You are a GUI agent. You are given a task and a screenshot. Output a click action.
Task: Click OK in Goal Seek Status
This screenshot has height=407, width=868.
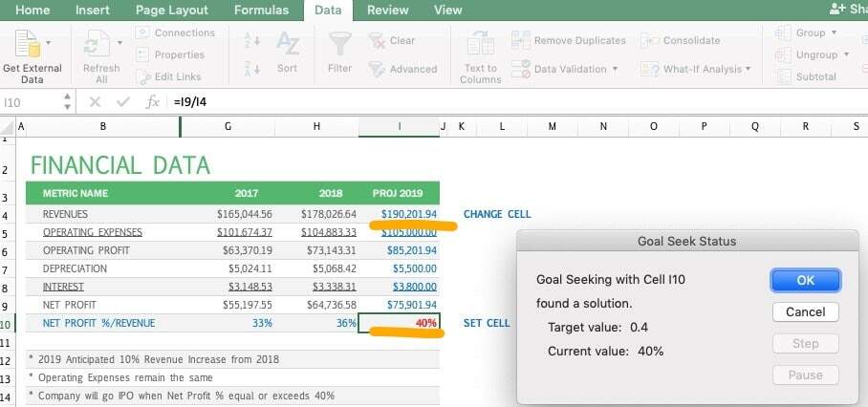pos(806,280)
